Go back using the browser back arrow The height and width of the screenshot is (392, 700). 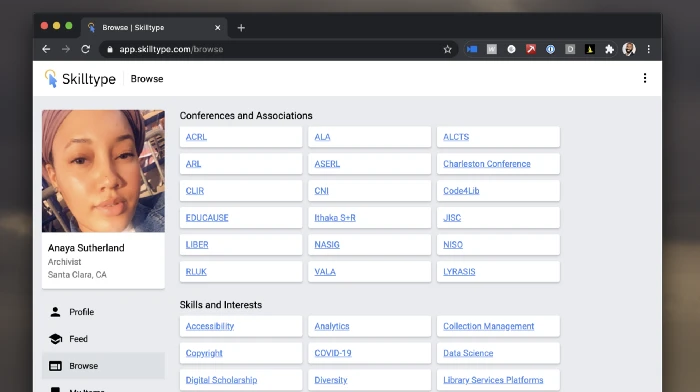click(x=46, y=49)
